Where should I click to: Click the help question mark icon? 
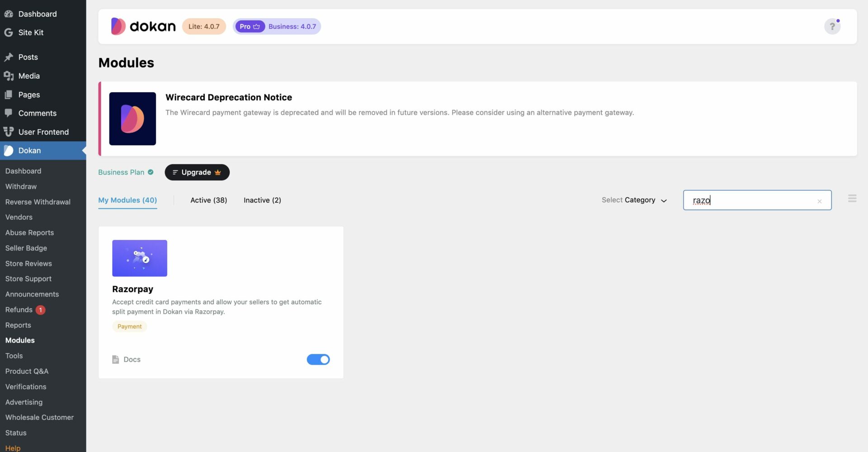pyautogui.click(x=832, y=27)
